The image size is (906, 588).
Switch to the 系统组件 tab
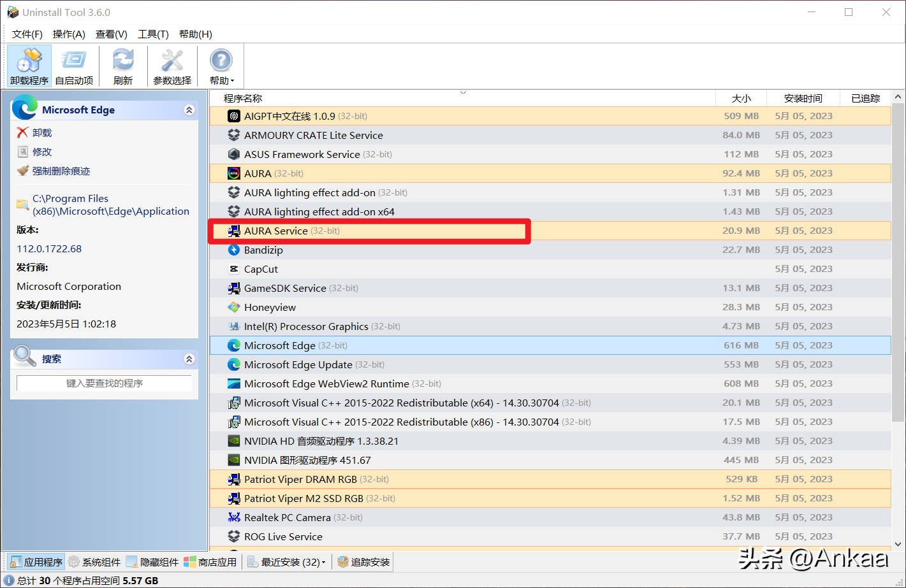[95, 562]
